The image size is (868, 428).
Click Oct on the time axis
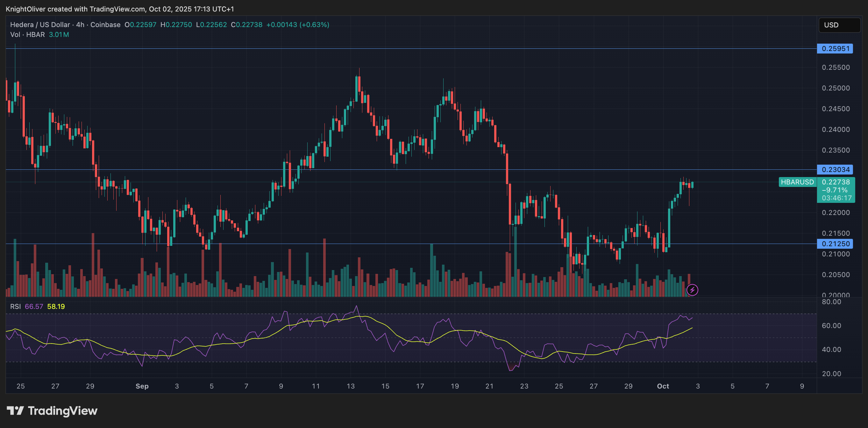point(663,386)
